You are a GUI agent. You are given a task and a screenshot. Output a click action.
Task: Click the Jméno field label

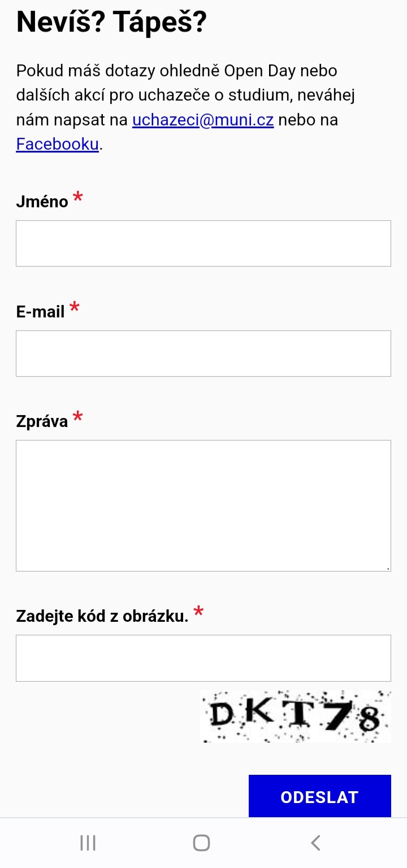tap(42, 201)
